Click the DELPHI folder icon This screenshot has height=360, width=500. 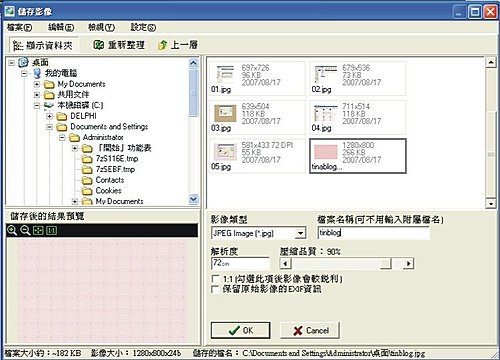pyautogui.click(x=62, y=116)
